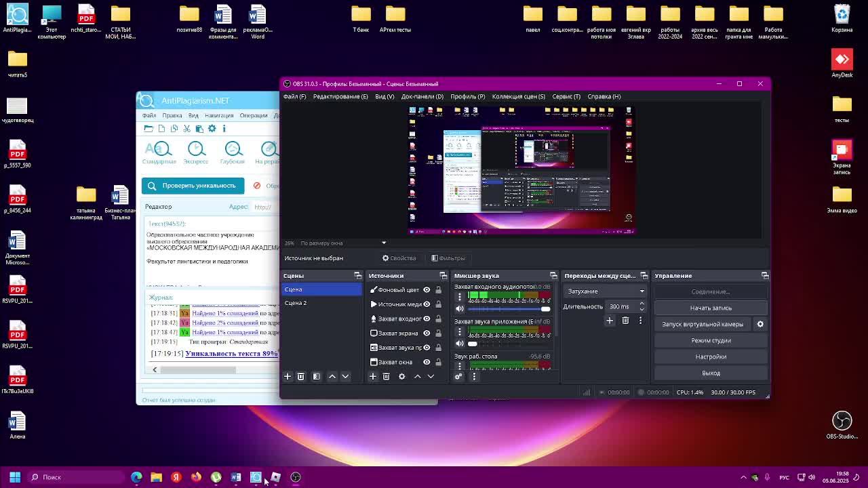The image size is (868, 488).
Task: Remove selected scene with trash icon
Action: coord(301,376)
